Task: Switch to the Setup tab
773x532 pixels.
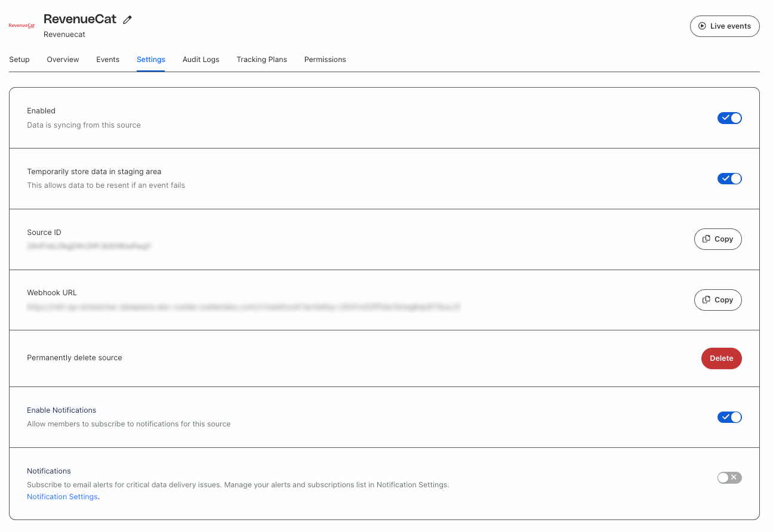Action: (x=19, y=60)
